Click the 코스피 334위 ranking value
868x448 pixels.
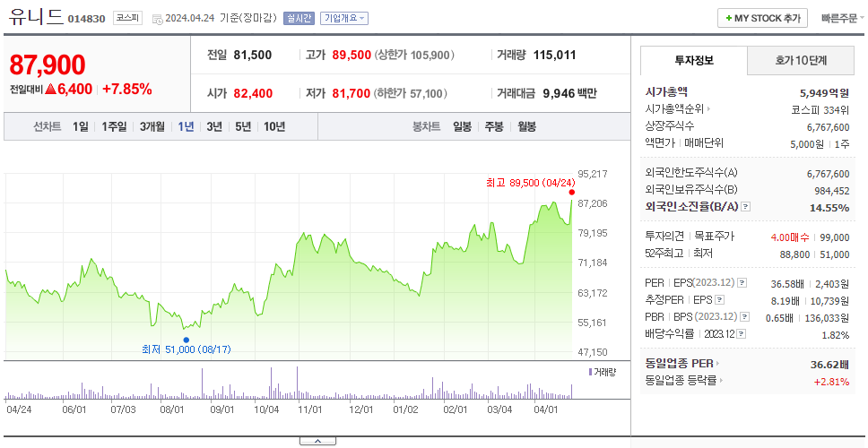tap(820, 109)
